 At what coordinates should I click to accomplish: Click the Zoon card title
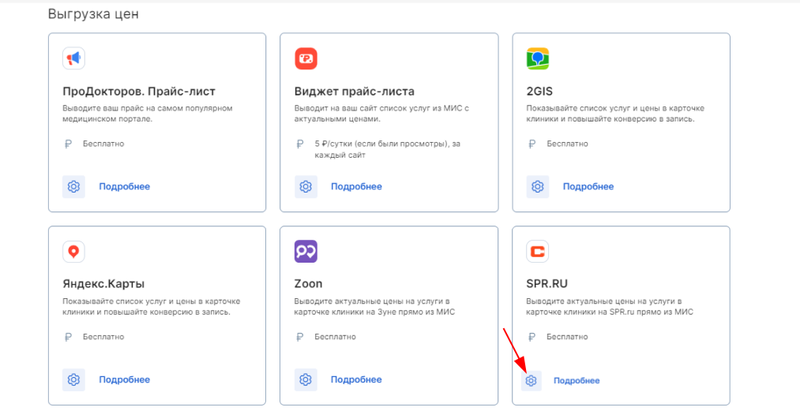[x=308, y=284]
